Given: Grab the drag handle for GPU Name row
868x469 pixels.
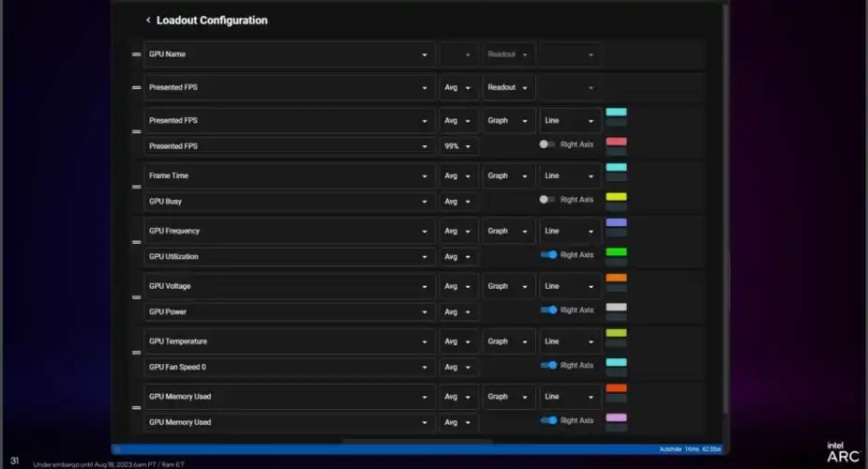Looking at the screenshot, I should pos(136,54).
